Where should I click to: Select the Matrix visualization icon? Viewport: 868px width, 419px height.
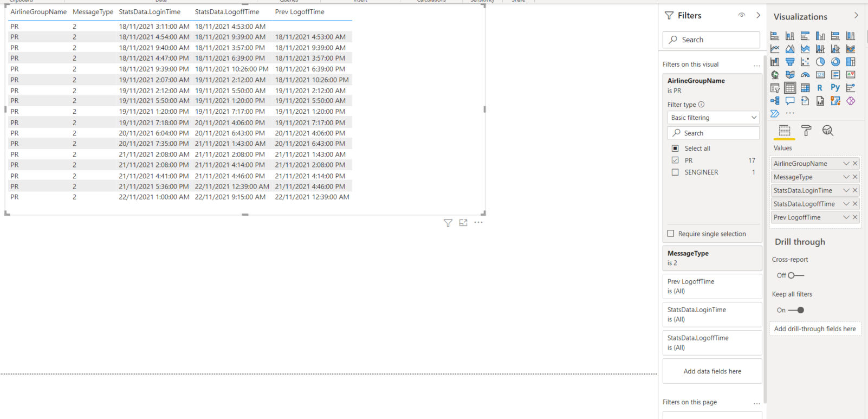tap(805, 88)
